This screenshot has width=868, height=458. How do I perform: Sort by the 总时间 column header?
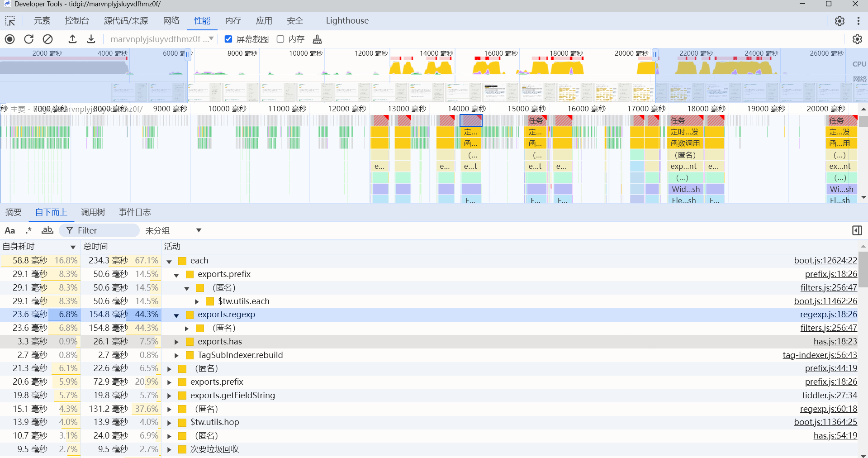[x=121, y=247]
